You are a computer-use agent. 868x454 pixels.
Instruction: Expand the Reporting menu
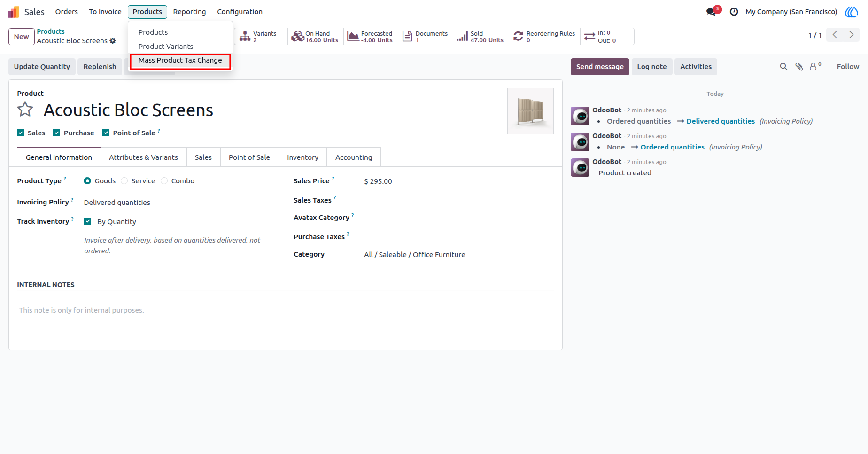click(x=189, y=12)
